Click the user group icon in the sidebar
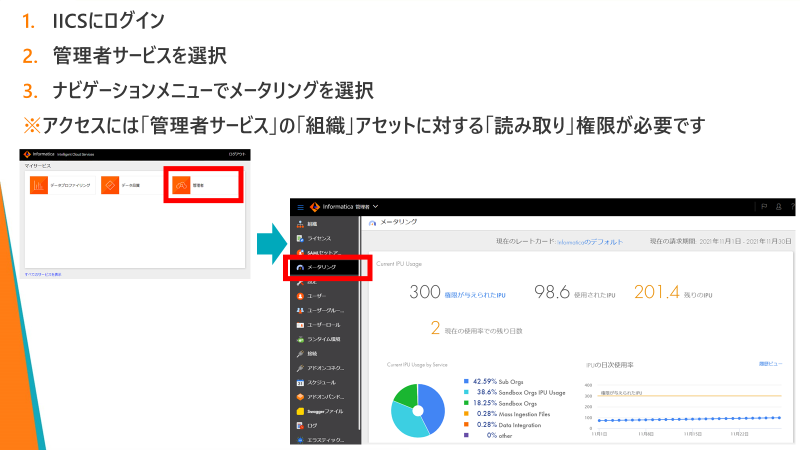 (x=300, y=310)
